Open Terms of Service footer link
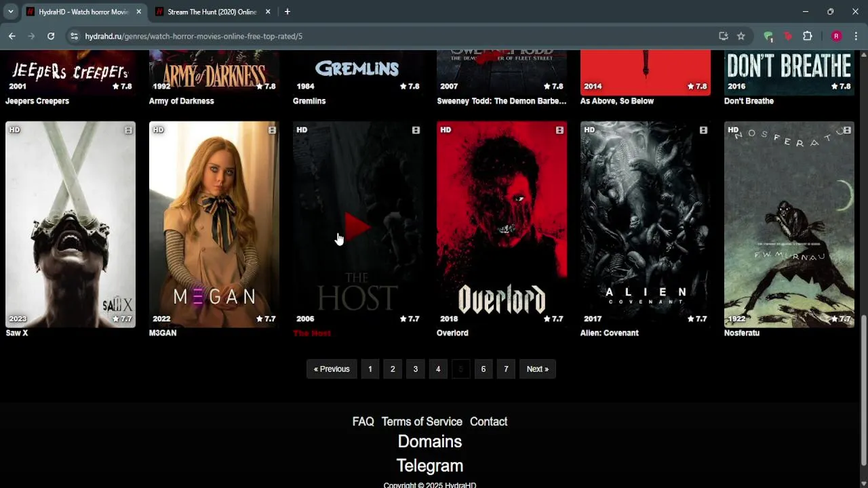Screen dimensions: 868x488 422,422
